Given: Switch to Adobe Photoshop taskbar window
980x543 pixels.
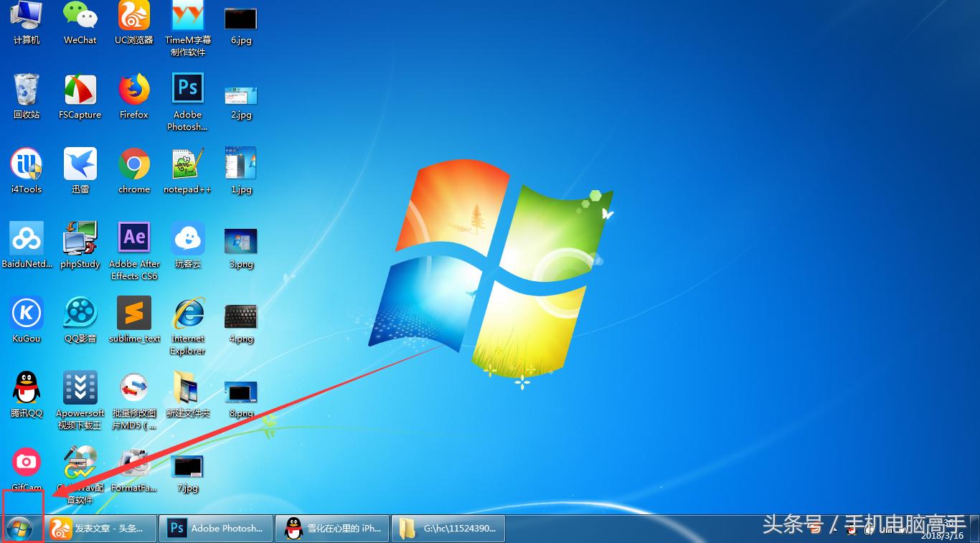Looking at the screenshot, I should 215,529.
